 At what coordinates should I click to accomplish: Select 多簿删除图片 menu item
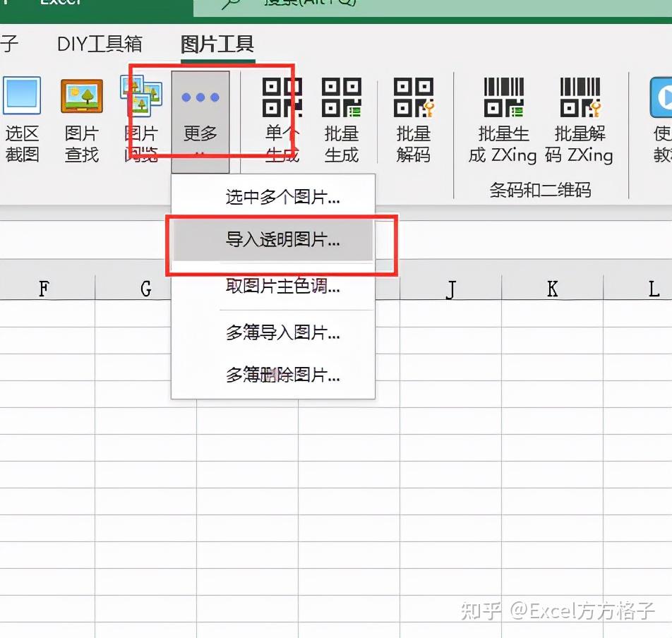tap(281, 375)
